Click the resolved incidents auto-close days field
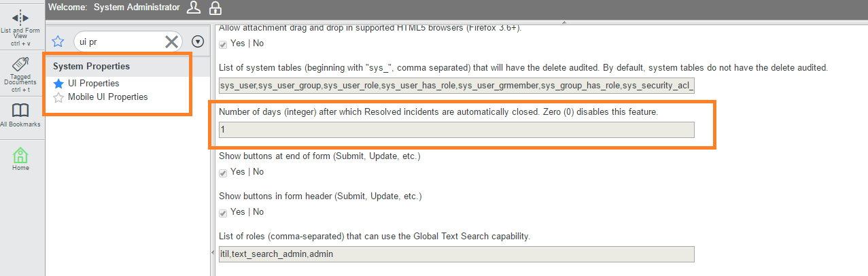 click(x=457, y=130)
